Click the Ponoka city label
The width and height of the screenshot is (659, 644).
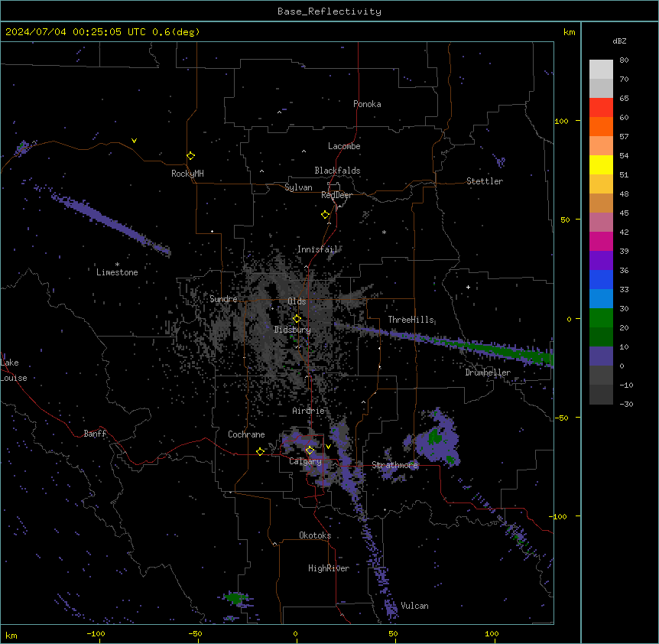click(x=367, y=104)
